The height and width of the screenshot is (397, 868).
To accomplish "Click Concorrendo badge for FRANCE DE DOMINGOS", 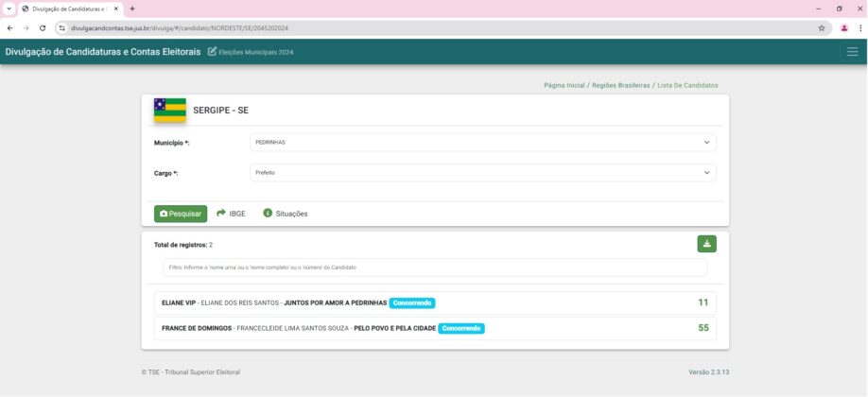I will click(461, 328).
